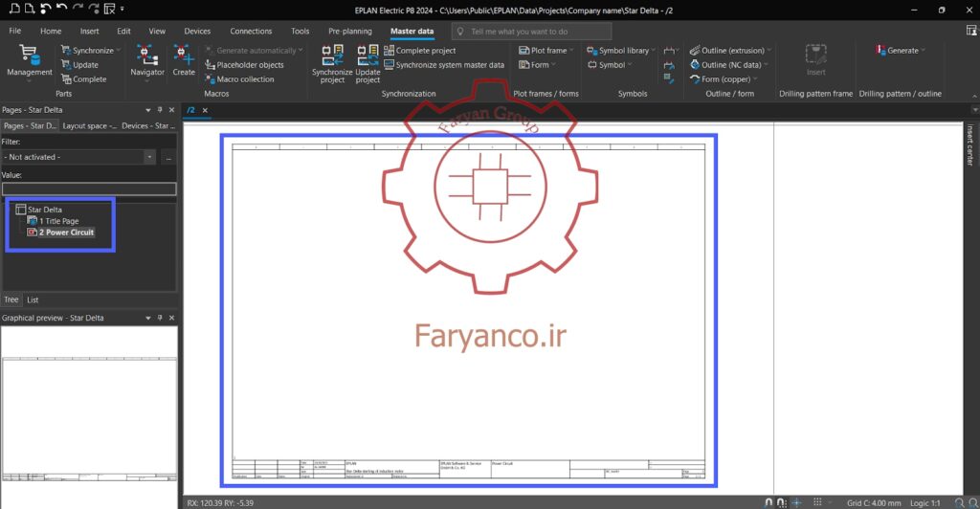Switch to the Pre-planning ribbon tab
Screen dimensions: 980x509
click(x=350, y=32)
